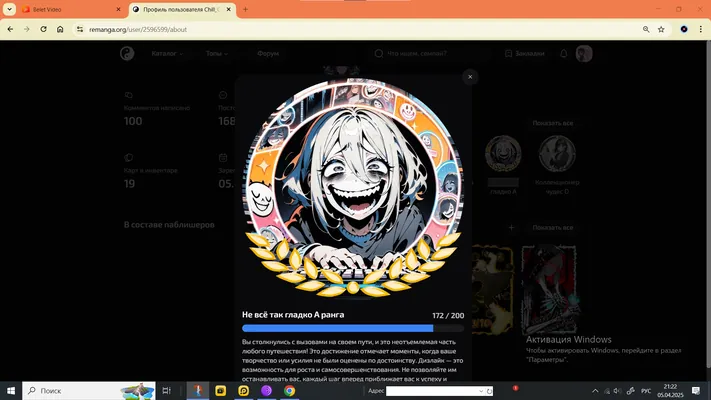
Task: Click the site search field Что ищем
Action: [x=431, y=54]
